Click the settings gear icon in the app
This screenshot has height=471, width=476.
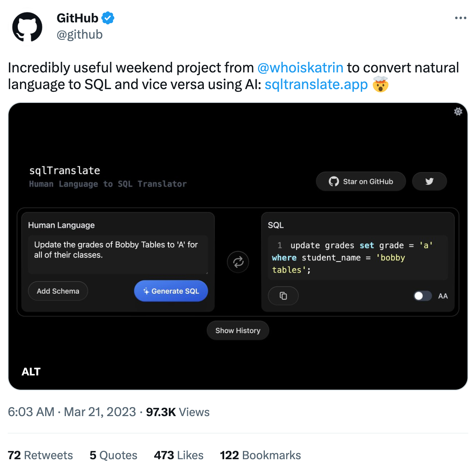click(458, 111)
